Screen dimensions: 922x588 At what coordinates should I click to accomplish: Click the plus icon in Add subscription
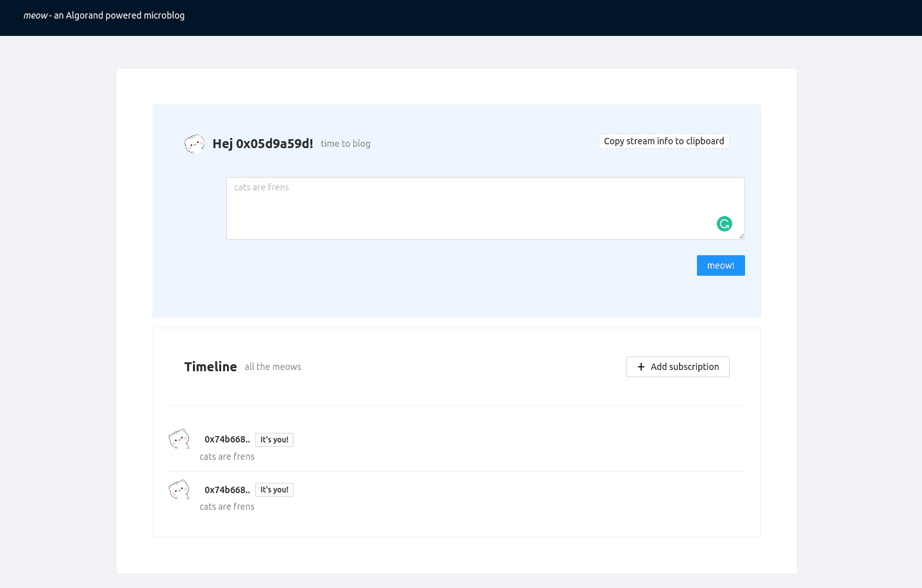tap(641, 367)
